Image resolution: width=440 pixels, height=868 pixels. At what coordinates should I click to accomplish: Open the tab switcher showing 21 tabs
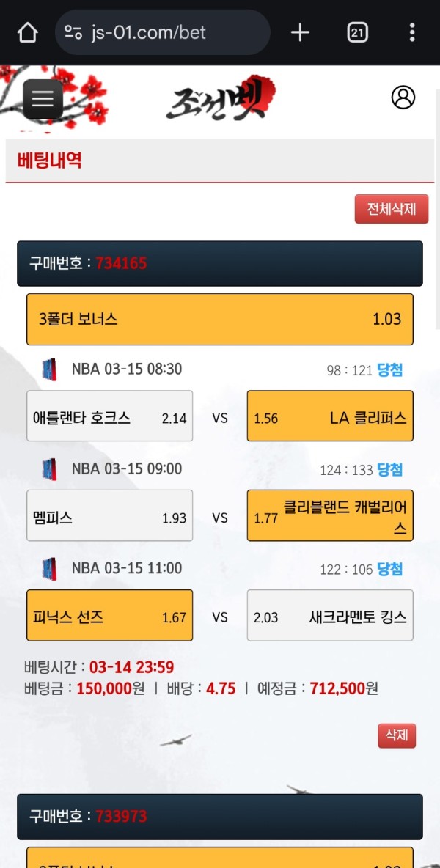click(357, 32)
